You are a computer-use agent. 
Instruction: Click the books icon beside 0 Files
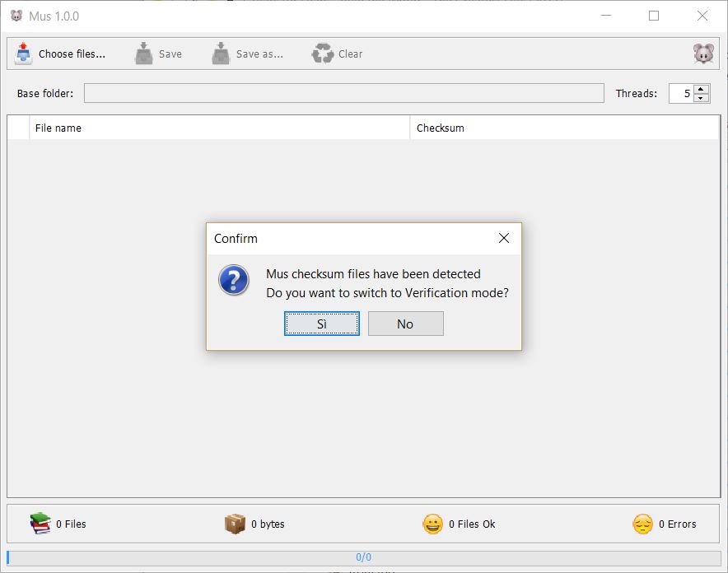(x=40, y=524)
